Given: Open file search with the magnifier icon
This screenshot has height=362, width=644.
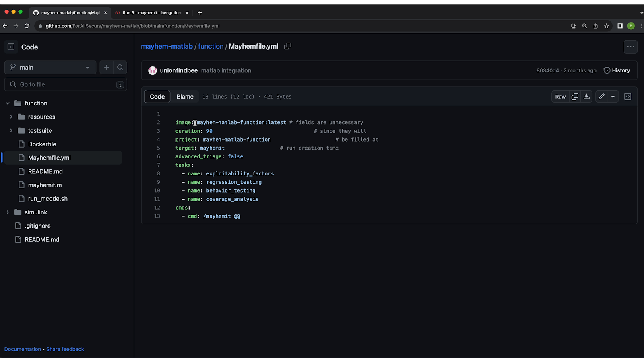Looking at the screenshot, I should (x=120, y=68).
